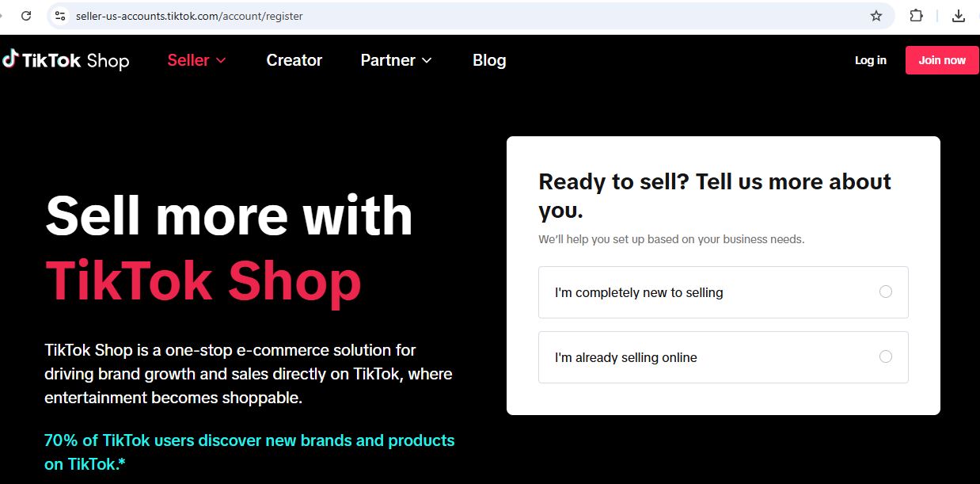Open the Creator page
The image size is (980, 484).
tap(294, 60)
